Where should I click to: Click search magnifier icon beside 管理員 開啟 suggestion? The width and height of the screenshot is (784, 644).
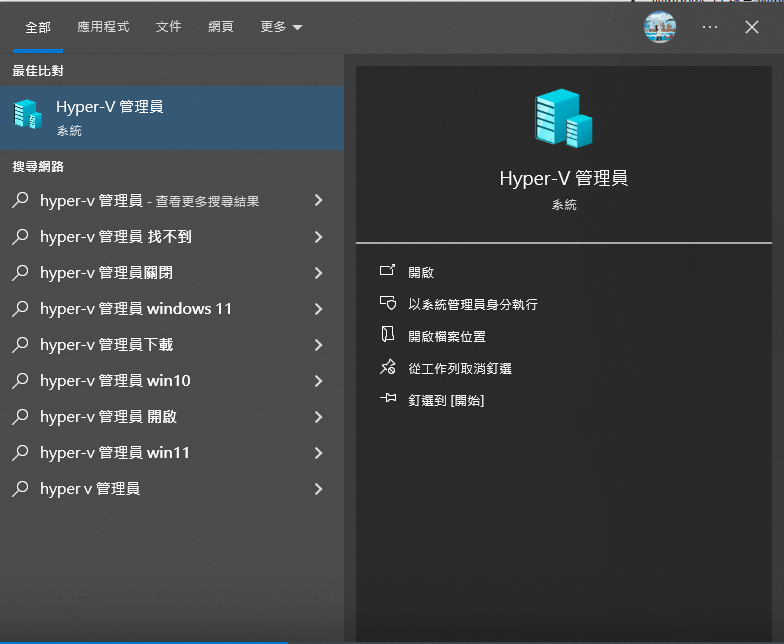20,416
